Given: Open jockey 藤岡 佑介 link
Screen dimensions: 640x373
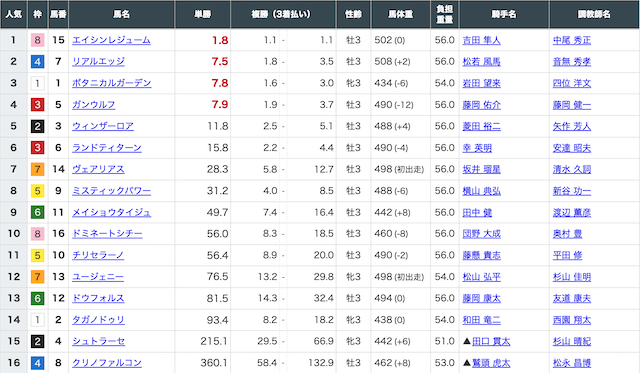Looking at the screenshot, I should 481,105.
